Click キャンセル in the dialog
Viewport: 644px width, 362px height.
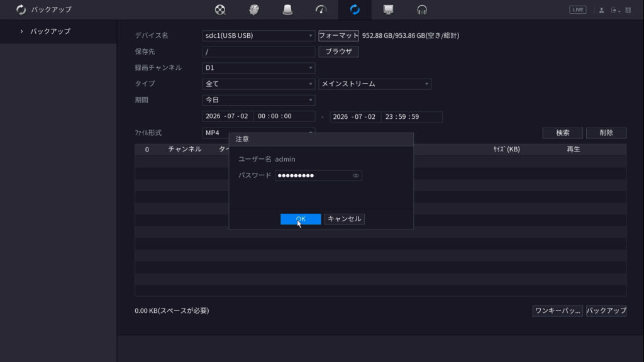(344, 219)
